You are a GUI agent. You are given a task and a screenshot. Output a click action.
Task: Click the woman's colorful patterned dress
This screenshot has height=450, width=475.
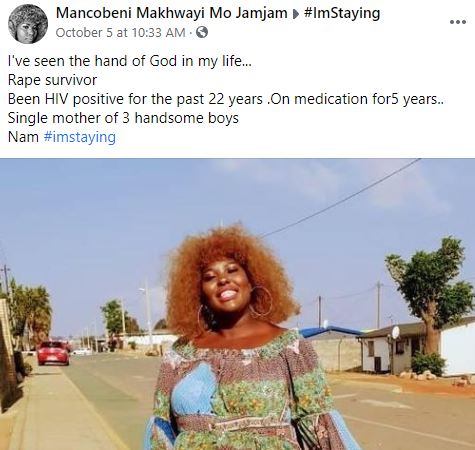tap(247, 392)
